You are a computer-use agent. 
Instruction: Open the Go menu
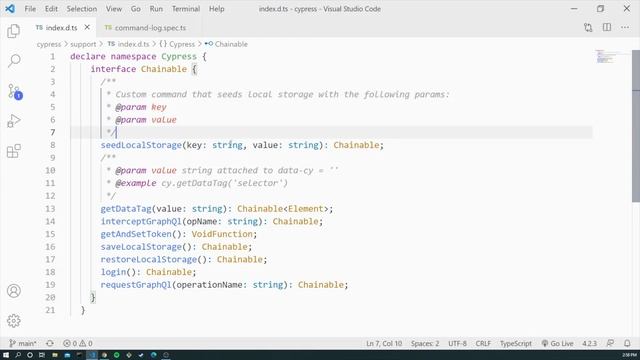coord(136,9)
